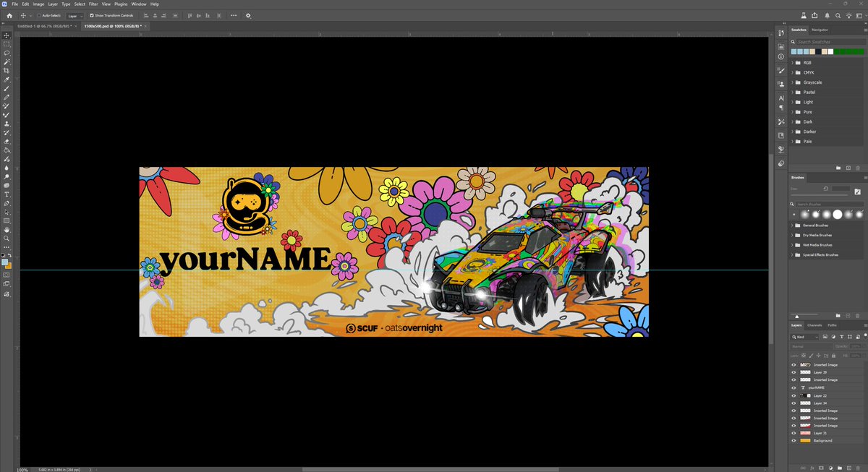Open the options bar settings gear

[248, 15]
